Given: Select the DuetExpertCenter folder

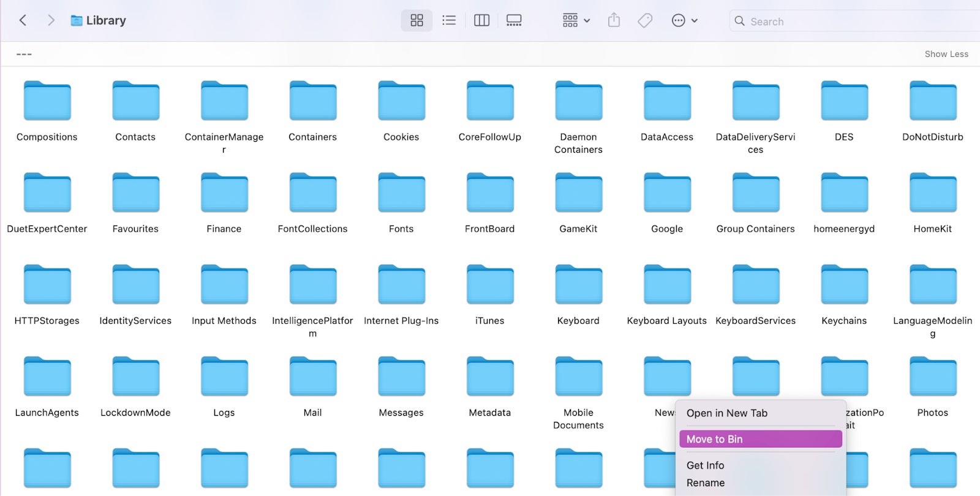Looking at the screenshot, I should point(47,193).
